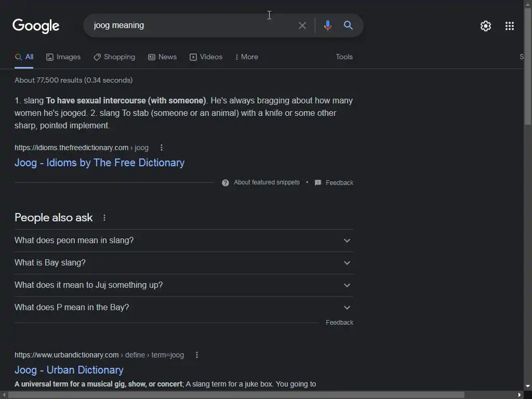Switch to the Images tab

pos(63,57)
